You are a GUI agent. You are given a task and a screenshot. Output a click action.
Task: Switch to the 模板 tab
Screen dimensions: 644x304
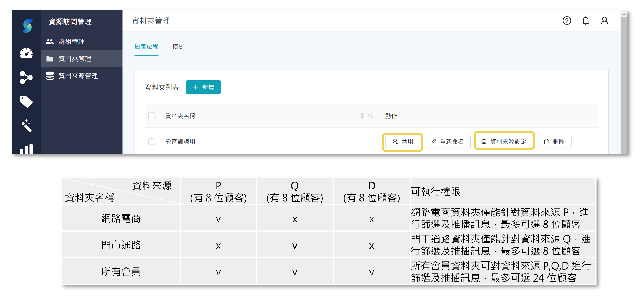[x=178, y=46]
